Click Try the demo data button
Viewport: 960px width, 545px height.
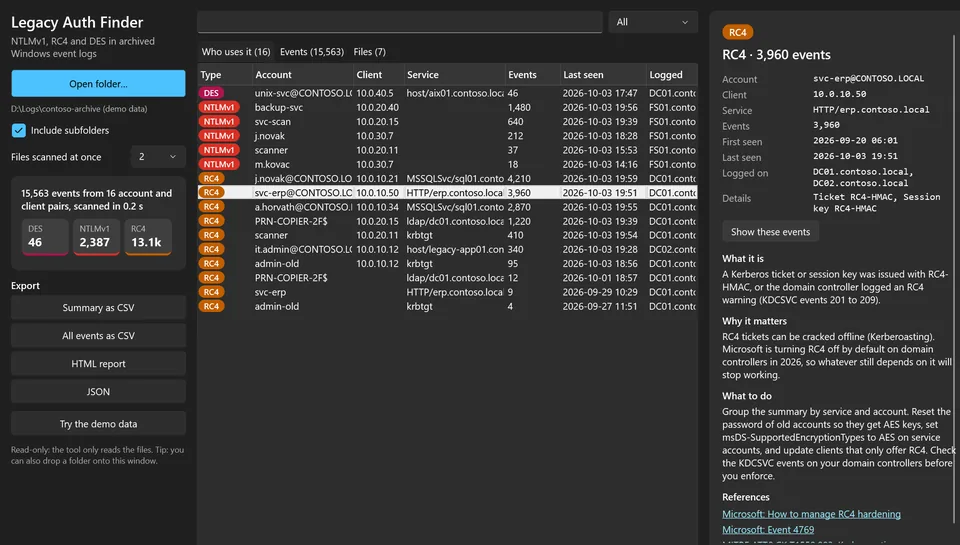98,424
